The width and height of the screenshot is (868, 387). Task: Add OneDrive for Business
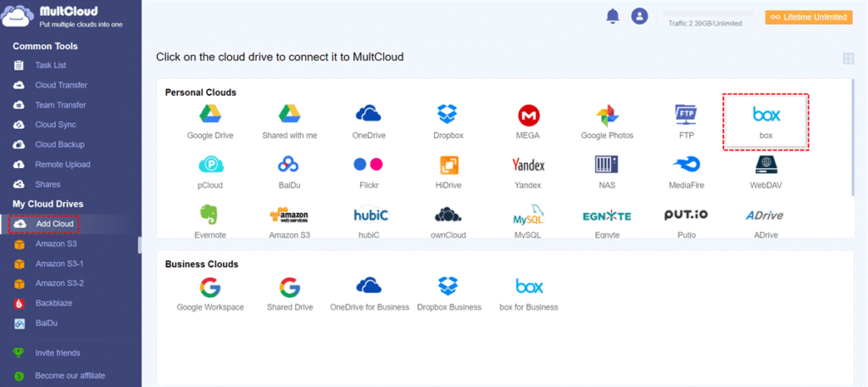pyautogui.click(x=370, y=294)
